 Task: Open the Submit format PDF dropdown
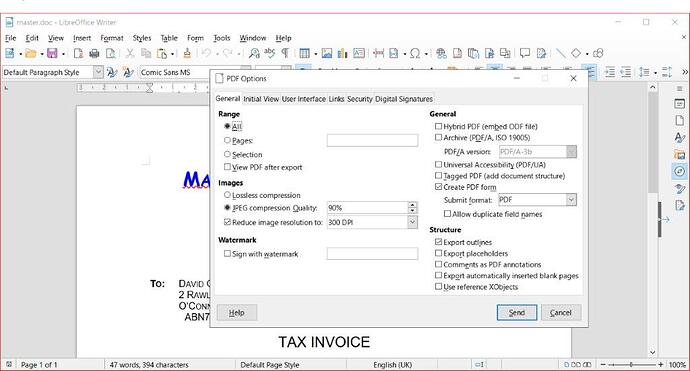point(571,200)
